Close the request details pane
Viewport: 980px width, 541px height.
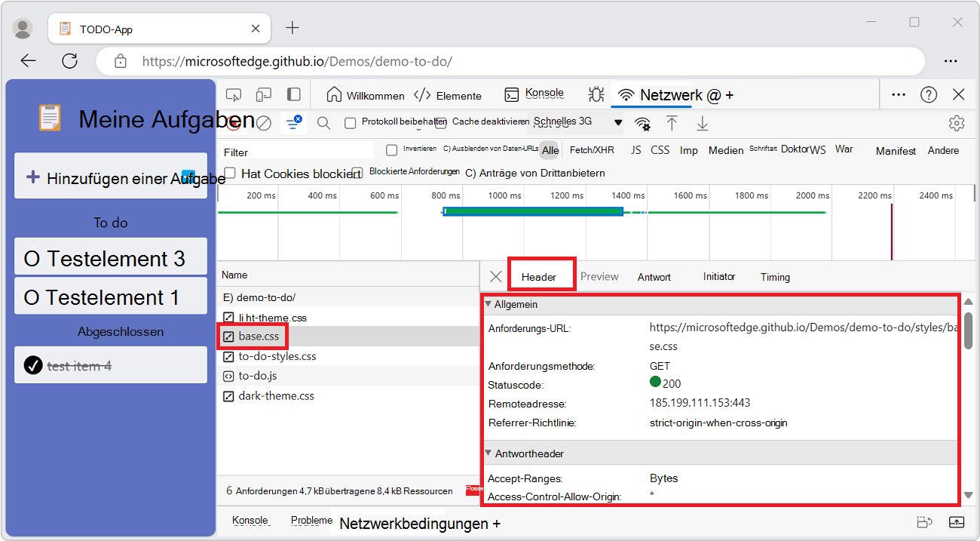click(495, 276)
